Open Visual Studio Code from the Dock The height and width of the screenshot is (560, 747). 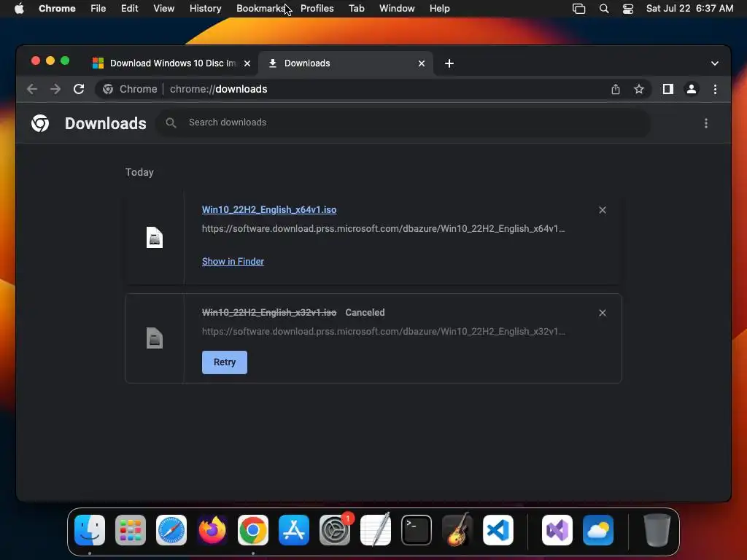(x=498, y=530)
